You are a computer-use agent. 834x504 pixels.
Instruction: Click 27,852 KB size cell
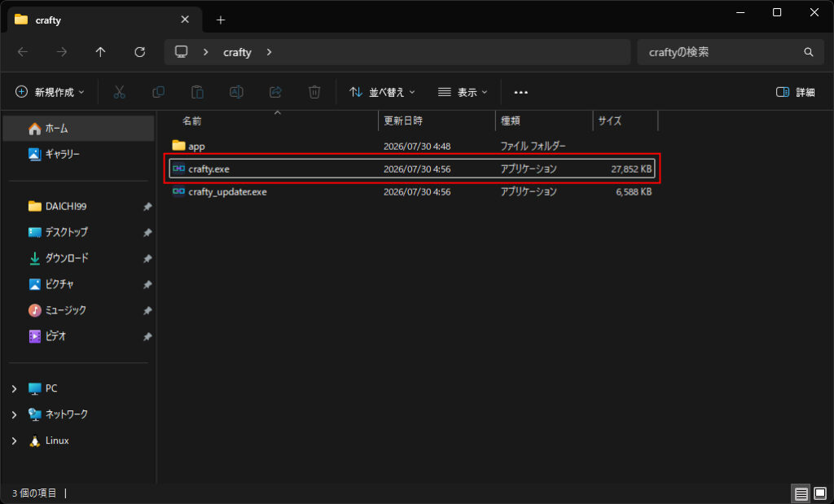(x=631, y=169)
